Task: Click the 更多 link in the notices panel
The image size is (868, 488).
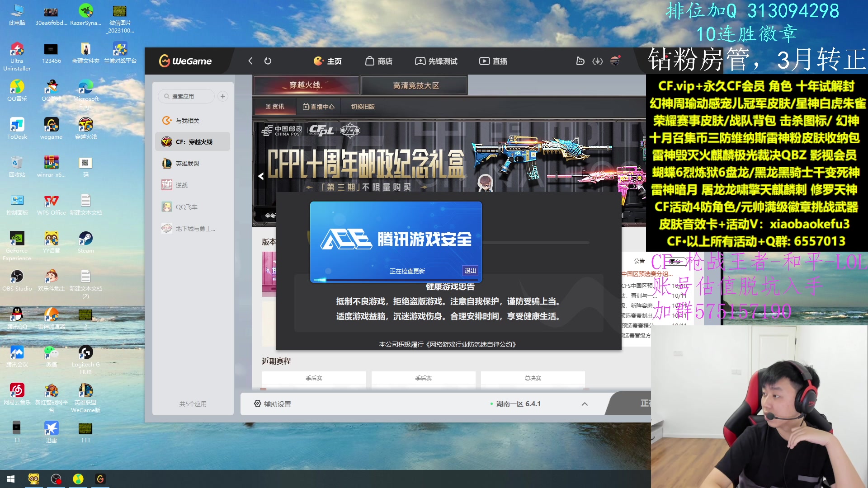Action: point(675,262)
